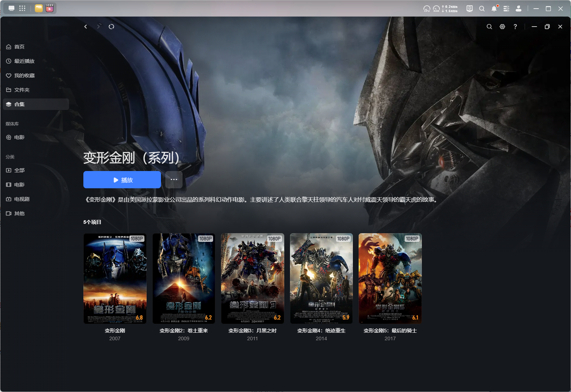Show the 电视剧 category

pos(36,199)
